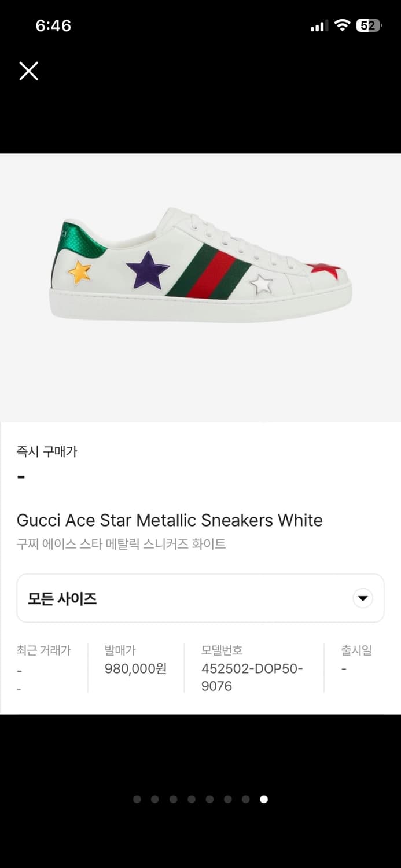
Task: Select the sixth image pagination dot
Action: (x=227, y=799)
